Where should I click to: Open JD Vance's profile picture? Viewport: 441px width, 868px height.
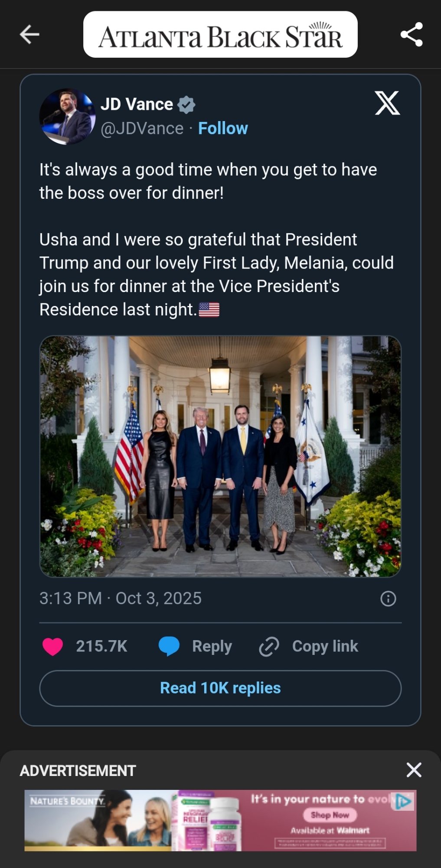(67, 116)
